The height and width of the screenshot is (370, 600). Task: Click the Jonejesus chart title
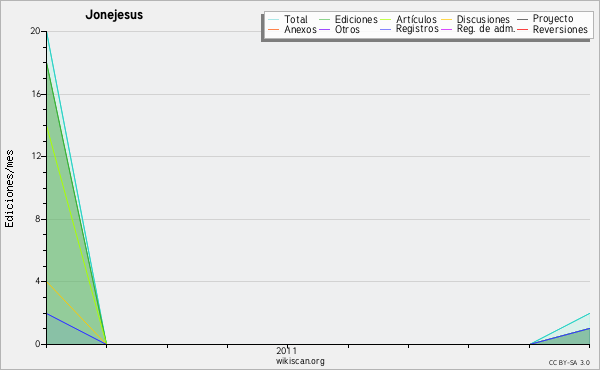click(x=114, y=15)
